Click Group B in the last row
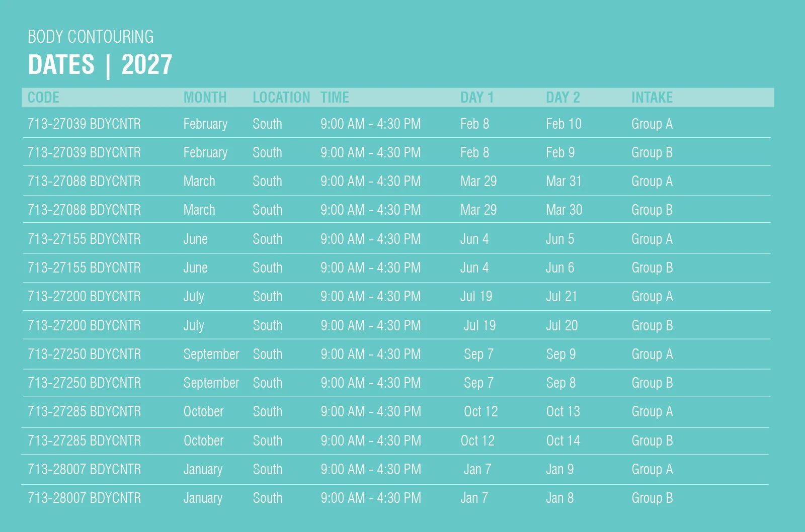 tap(652, 498)
